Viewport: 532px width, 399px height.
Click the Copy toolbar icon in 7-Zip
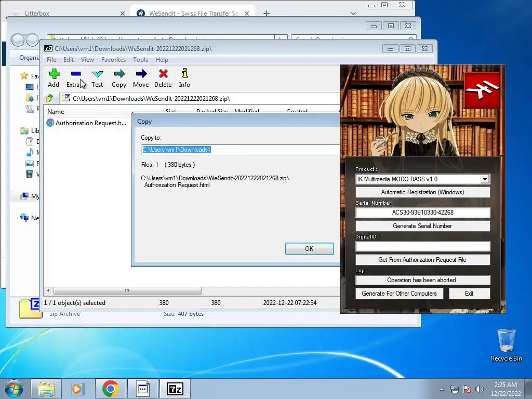119,78
